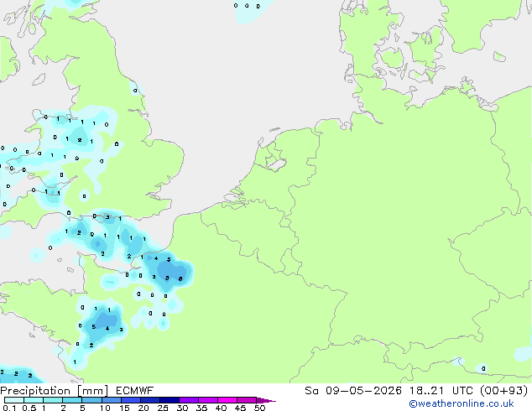
Task: Click the 0 value near the Alps at bottom right
Action: point(483,368)
